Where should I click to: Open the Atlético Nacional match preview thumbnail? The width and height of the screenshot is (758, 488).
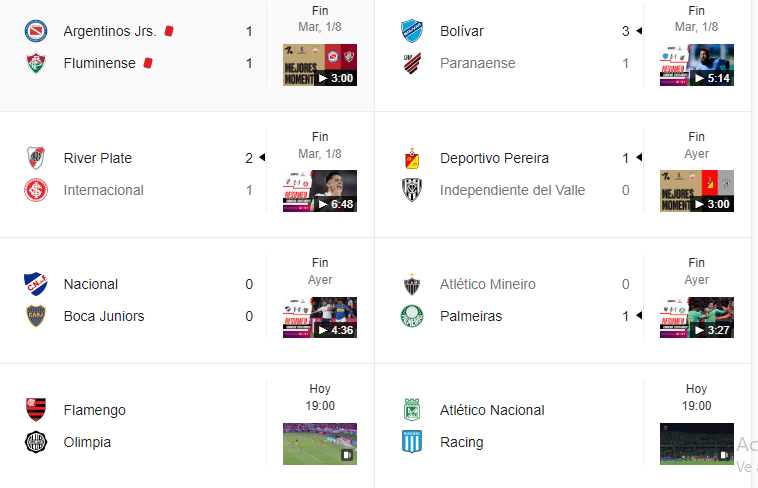697,444
